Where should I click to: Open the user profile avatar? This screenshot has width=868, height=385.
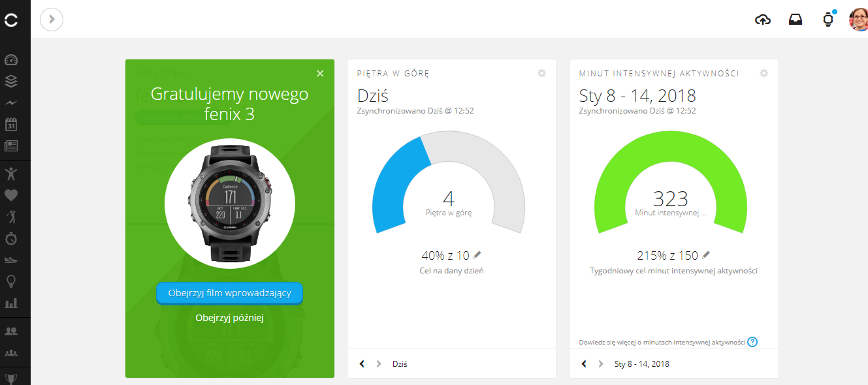pyautogui.click(x=858, y=20)
